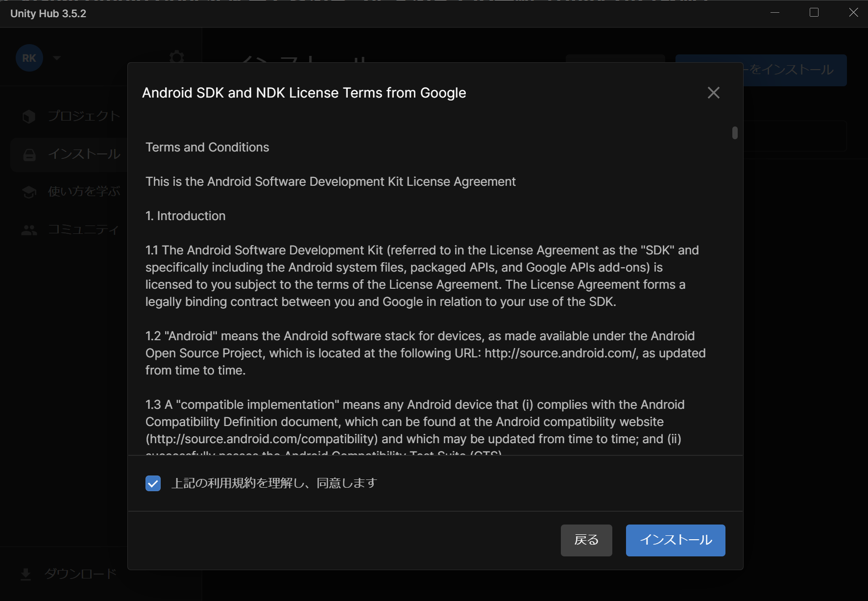The height and width of the screenshot is (601, 868).
Task: Open the プロジェクト sidebar item
Action: [71, 116]
